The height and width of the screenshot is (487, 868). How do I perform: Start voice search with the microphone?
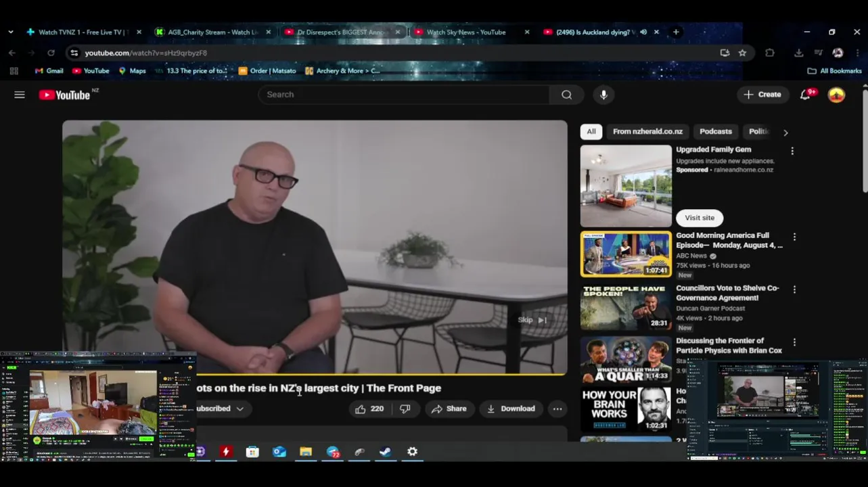coord(603,95)
